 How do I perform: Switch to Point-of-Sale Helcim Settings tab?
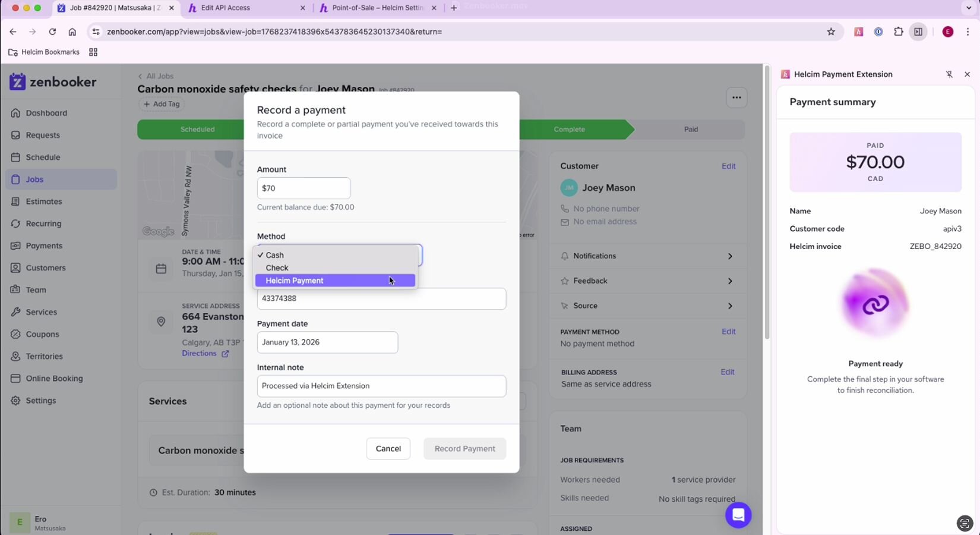point(378,8)
